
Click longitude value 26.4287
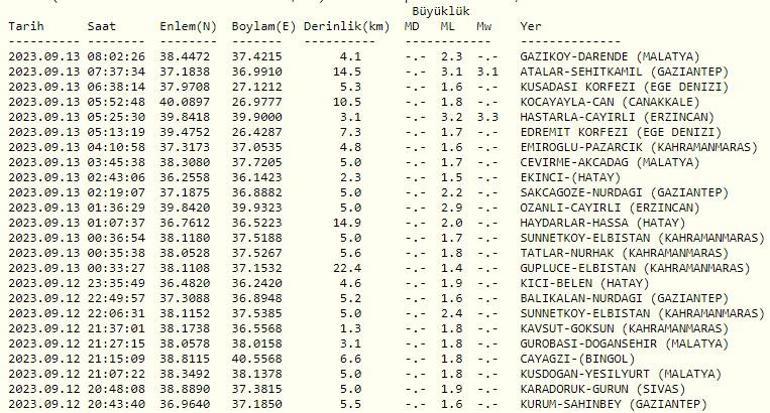click(257, 133)
